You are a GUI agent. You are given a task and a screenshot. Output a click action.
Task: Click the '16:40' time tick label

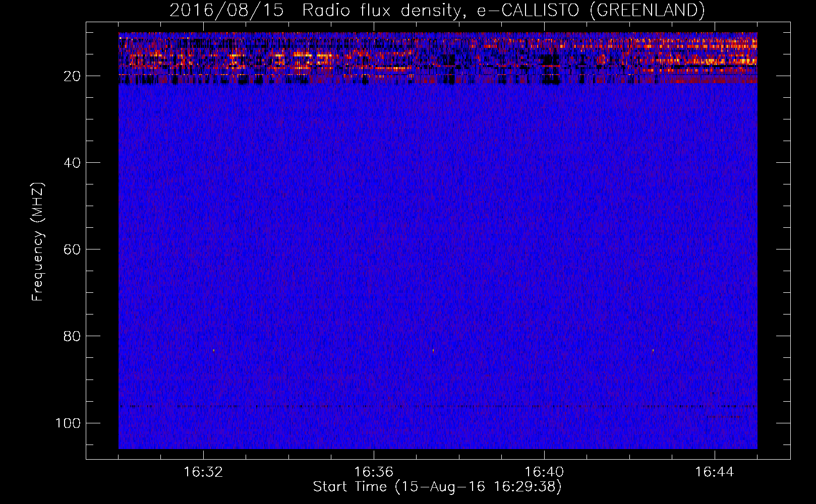pos(544,472)
